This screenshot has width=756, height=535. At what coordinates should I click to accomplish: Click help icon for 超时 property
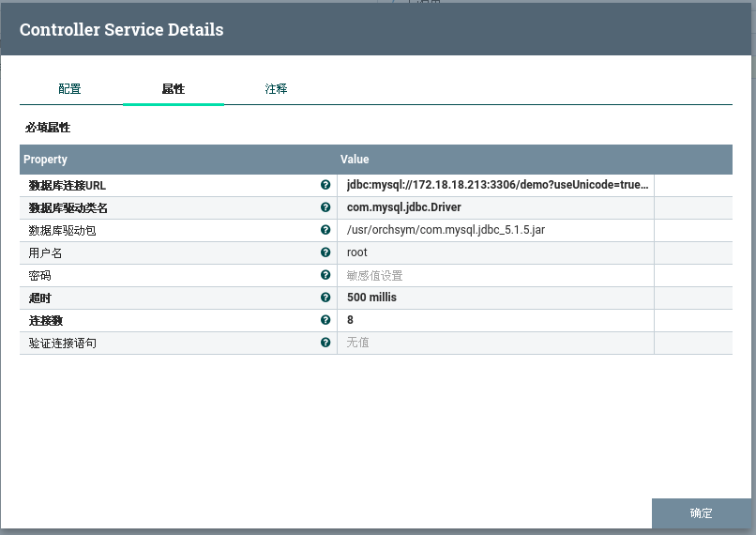click(x=325, y=298)
